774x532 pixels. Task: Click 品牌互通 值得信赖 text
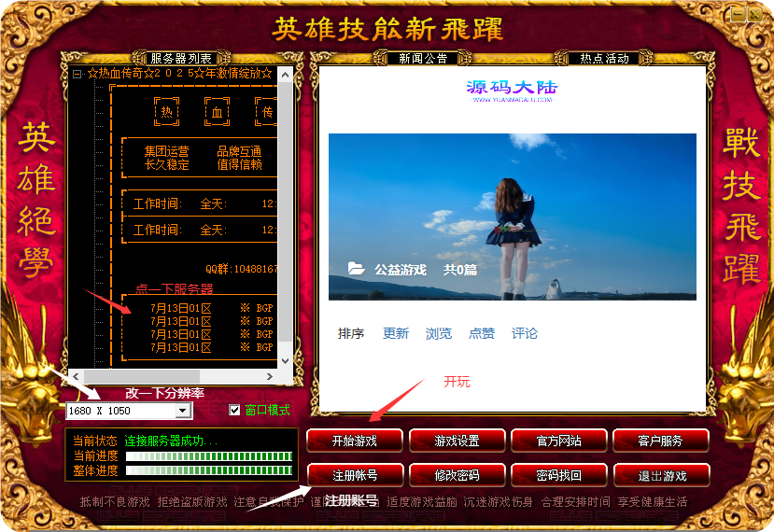[x=239, y=158]
